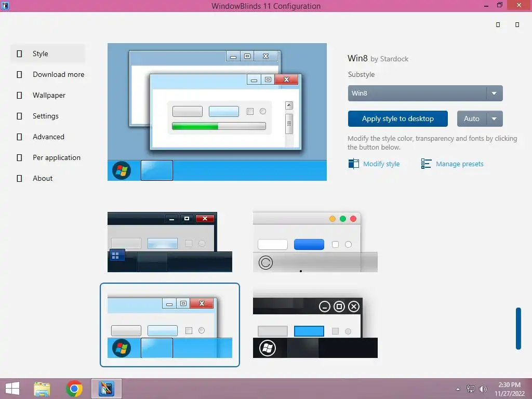
Task: Click the Win8 style name heading
Action: pyautogui.click(x=357, y=58)
